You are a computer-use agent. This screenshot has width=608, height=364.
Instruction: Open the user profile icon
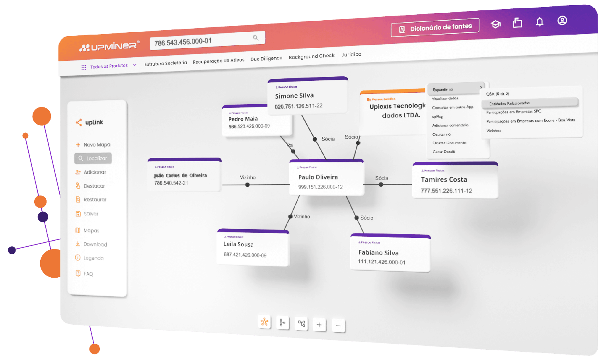pos(562,21)
